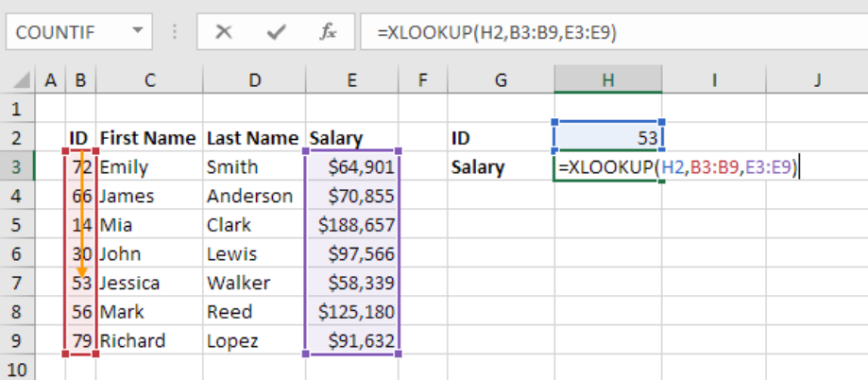Screen dimensions: 868x380
Task: Click the Last Name header cell
Action: 254,137
